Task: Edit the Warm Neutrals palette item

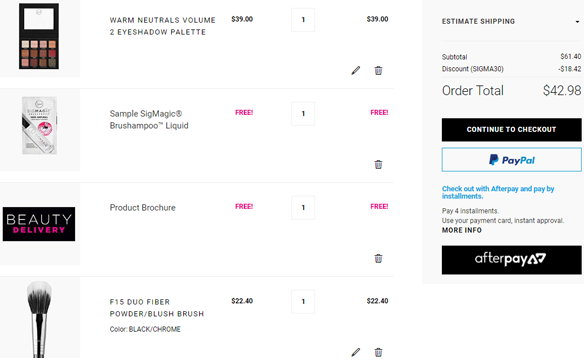Action: click(x=356, y=70)
